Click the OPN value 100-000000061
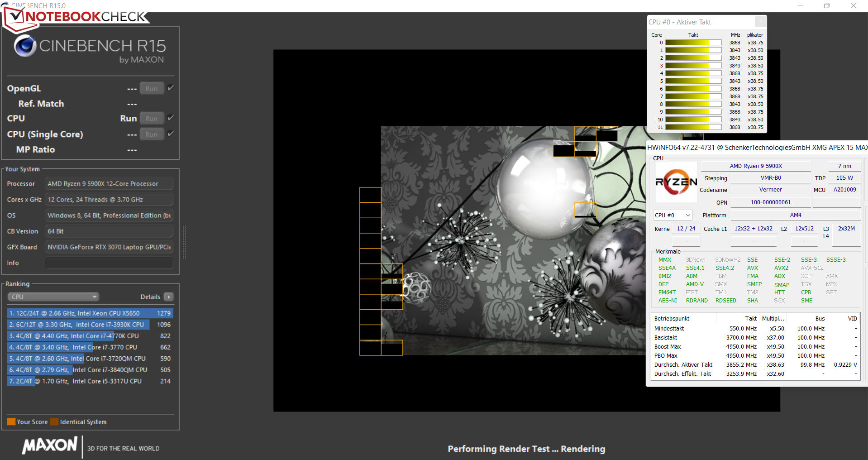Image resolution: width=868 pixels, height=460 pixels. [x=771, y=202]
